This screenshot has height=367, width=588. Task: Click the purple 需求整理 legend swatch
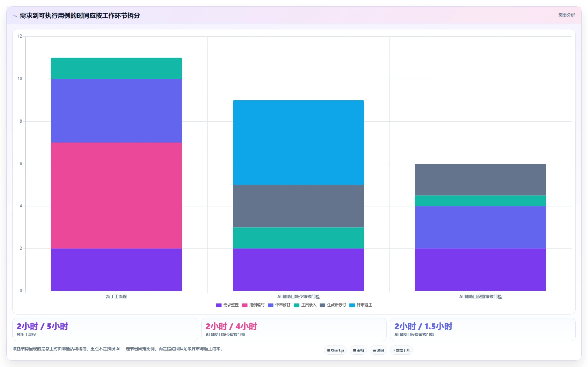click(x=218, y=305)
